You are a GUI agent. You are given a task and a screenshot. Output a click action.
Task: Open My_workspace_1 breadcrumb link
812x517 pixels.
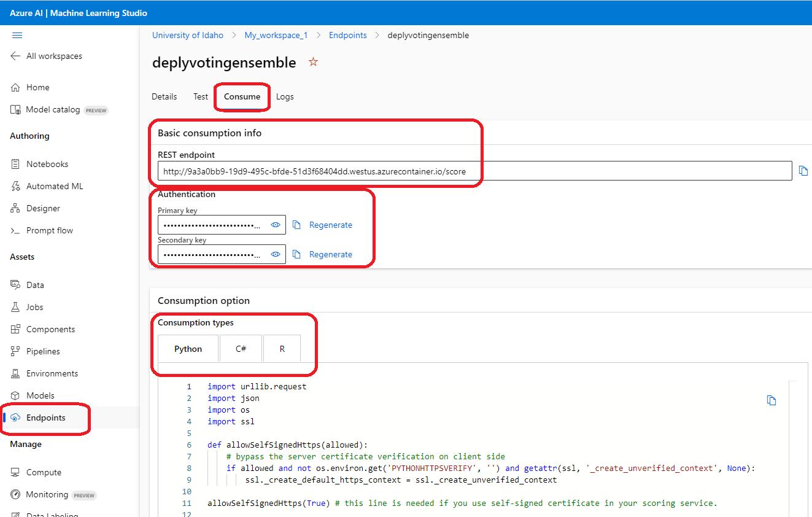[276, 35]
